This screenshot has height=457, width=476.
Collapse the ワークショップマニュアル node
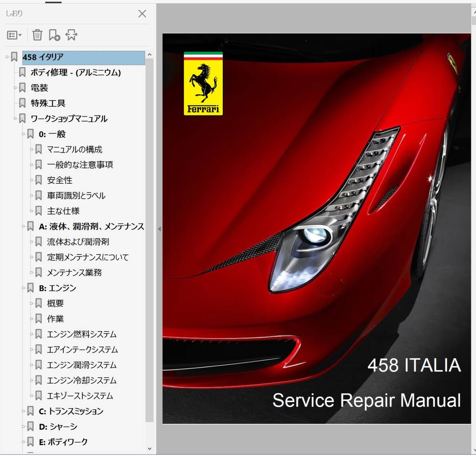tap(15, 119)
